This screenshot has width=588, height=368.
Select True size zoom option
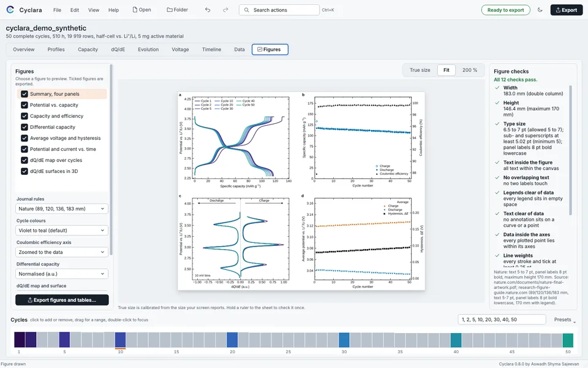point(420,70)
